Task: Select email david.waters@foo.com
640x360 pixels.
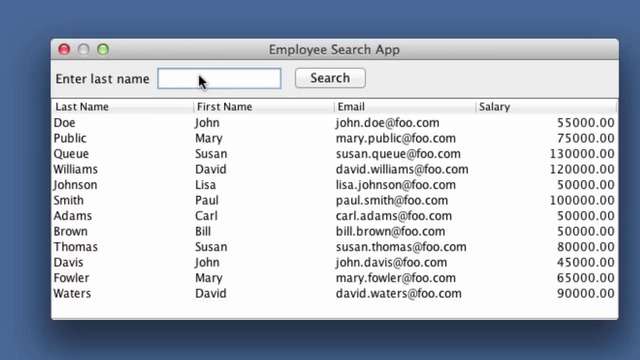Action: pyautogui.click(x=399, y=293)
